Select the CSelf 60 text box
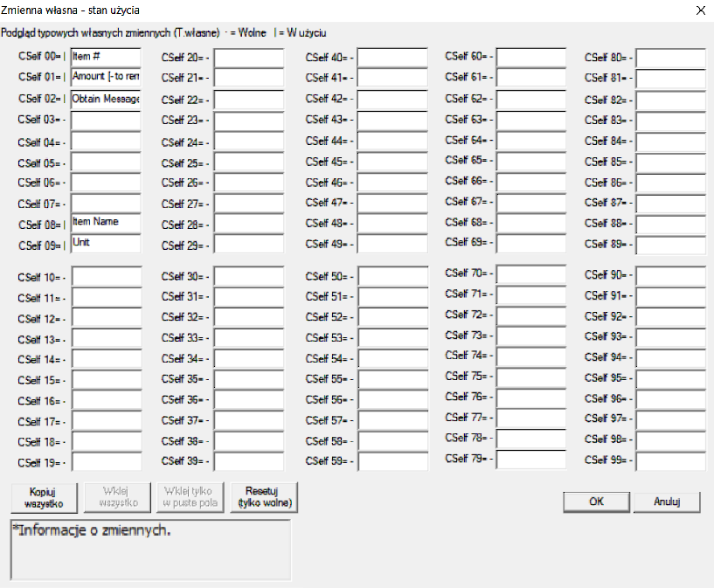 [531, 57]
